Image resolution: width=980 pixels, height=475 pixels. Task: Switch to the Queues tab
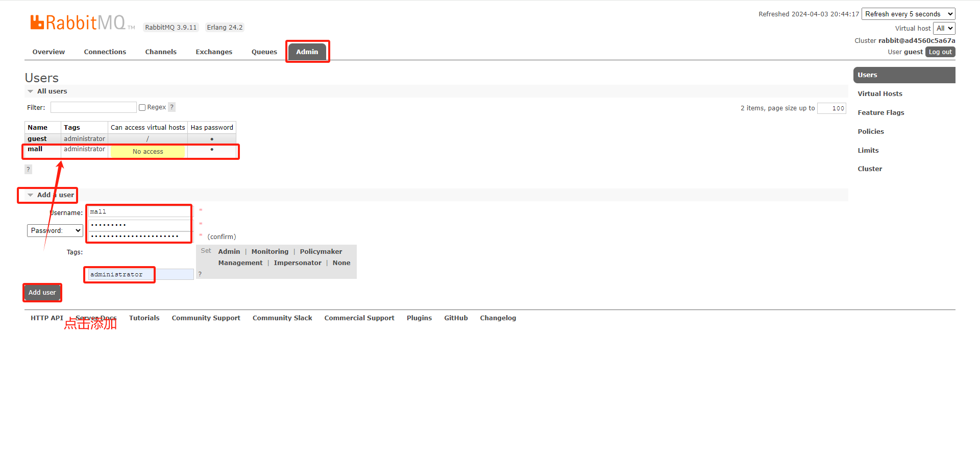[264, 52]
